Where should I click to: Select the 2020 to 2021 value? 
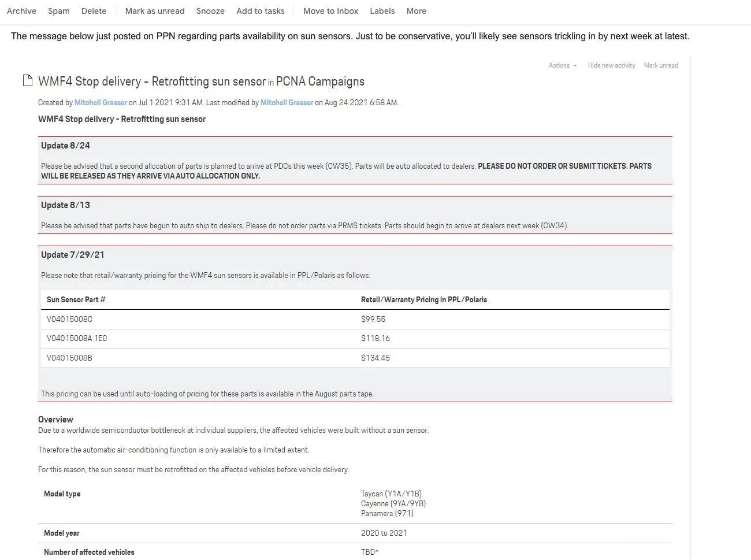pos(384,533)
